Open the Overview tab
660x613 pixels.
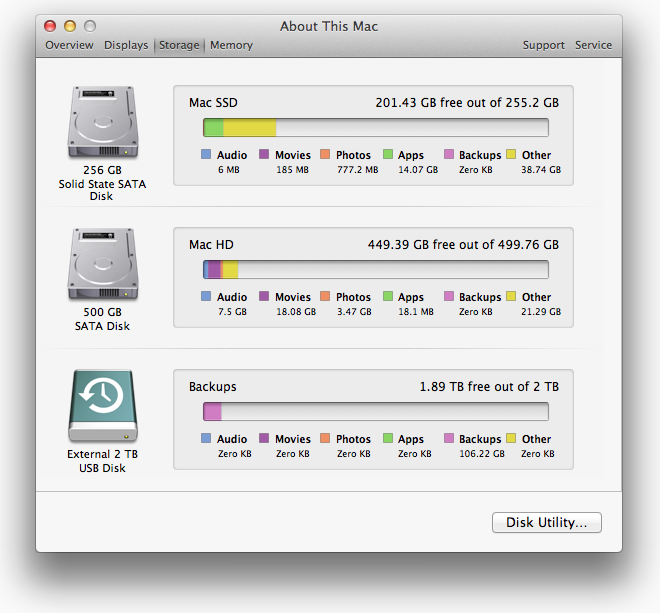tap(69, 45)
